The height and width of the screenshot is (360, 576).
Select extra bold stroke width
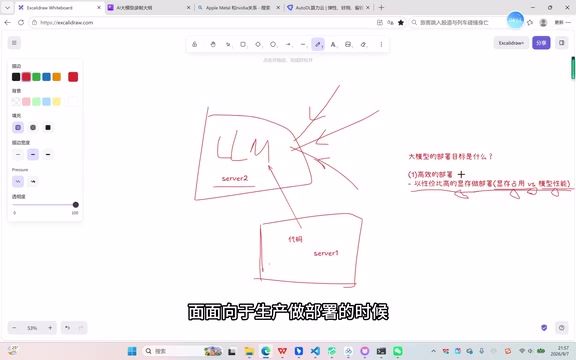coord(48,155)
